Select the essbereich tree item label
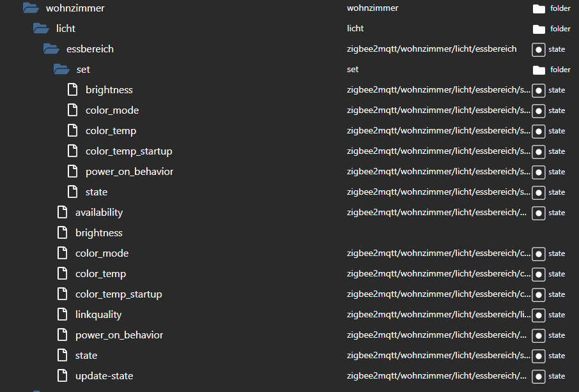The image size is (579, 392). [90, 49]
